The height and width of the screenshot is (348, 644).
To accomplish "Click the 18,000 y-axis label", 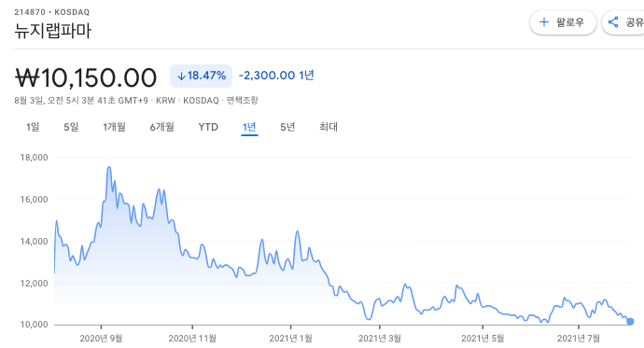I will click(35, 158).
